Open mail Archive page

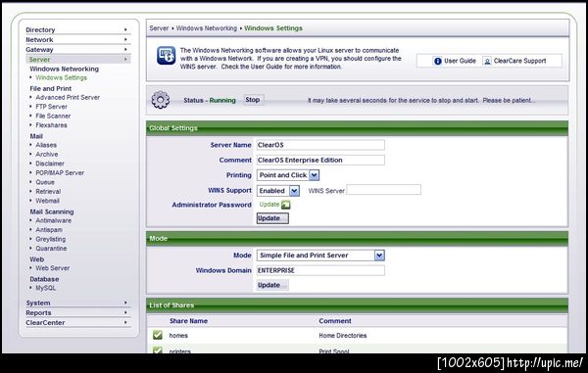coord(47,154)
